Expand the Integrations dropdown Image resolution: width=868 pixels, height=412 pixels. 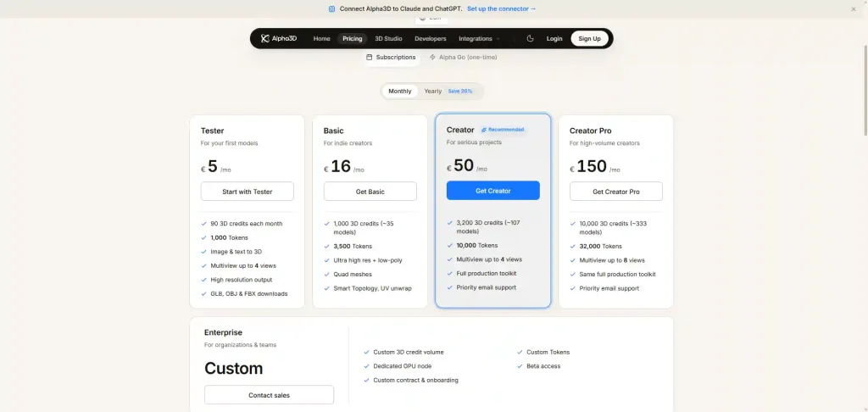pyautogui.click(x=479, y=39)
